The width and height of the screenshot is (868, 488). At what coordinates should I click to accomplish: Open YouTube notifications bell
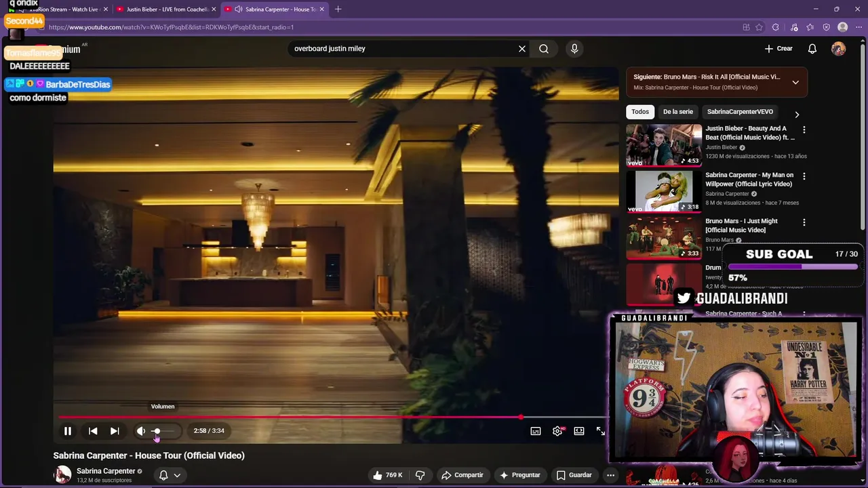pyautogui.click(x=812, y=49)
